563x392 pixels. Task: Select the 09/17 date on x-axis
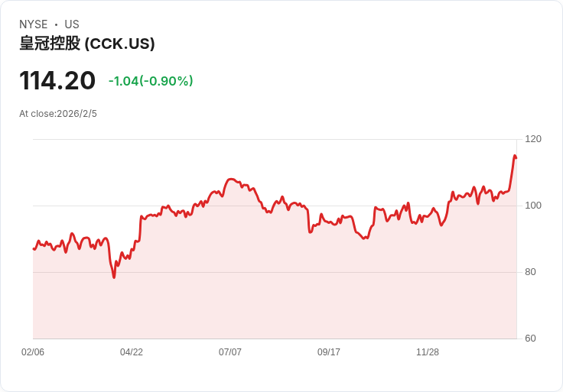point(329,352)
